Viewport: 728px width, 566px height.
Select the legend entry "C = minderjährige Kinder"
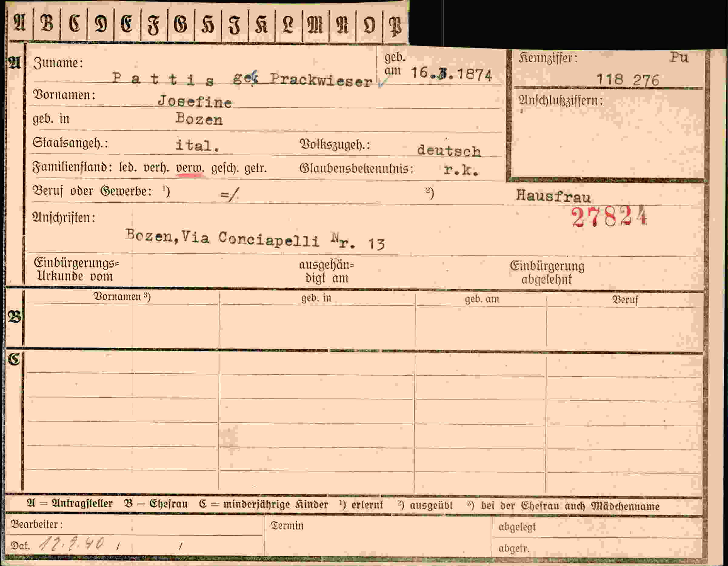(x=263, y=504)
